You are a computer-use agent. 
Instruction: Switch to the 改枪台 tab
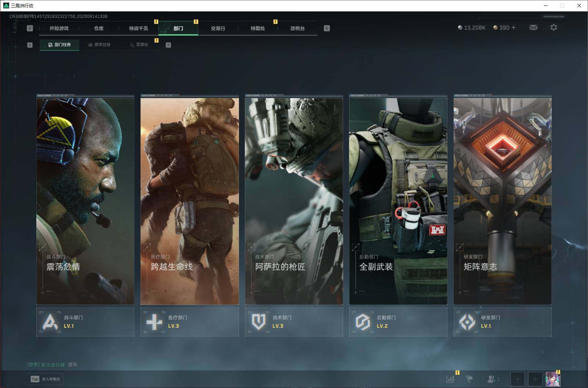click(297, 28)
